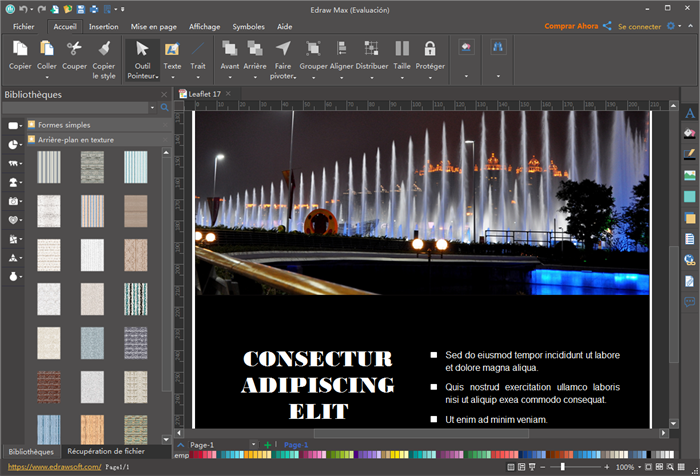700x476 pixels.
Task: Select the first striped texture thumbnail
Action: pos(49,166)
